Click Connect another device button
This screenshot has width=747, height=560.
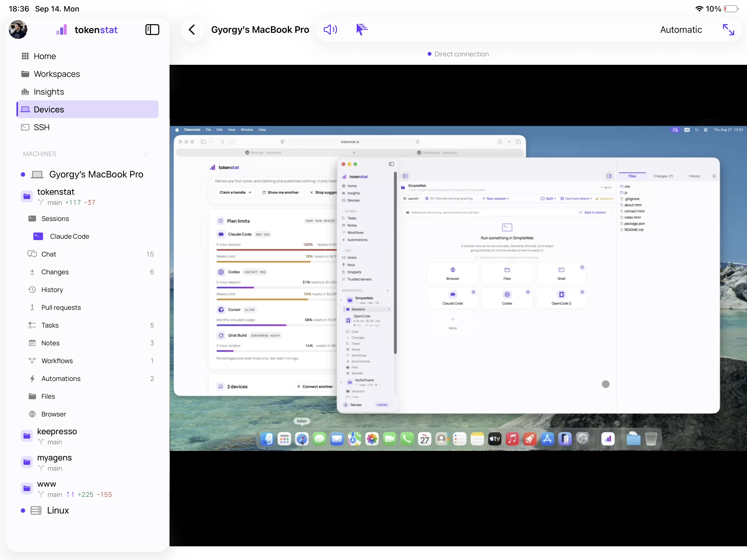pos(315,386)
